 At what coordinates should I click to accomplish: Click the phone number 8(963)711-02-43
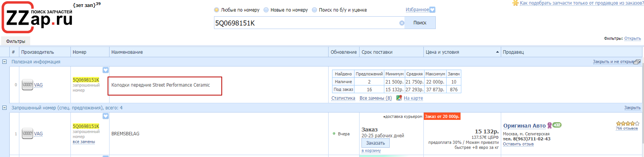[x=532, y=139]
